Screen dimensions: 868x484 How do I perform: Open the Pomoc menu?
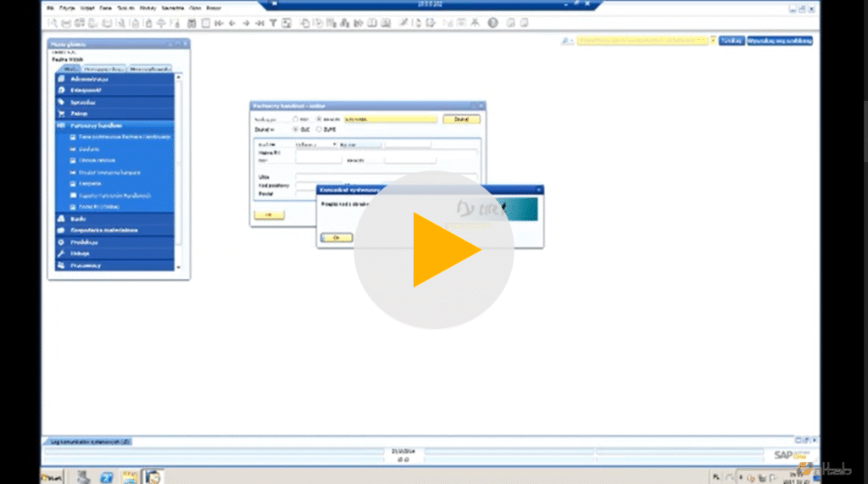214,8
